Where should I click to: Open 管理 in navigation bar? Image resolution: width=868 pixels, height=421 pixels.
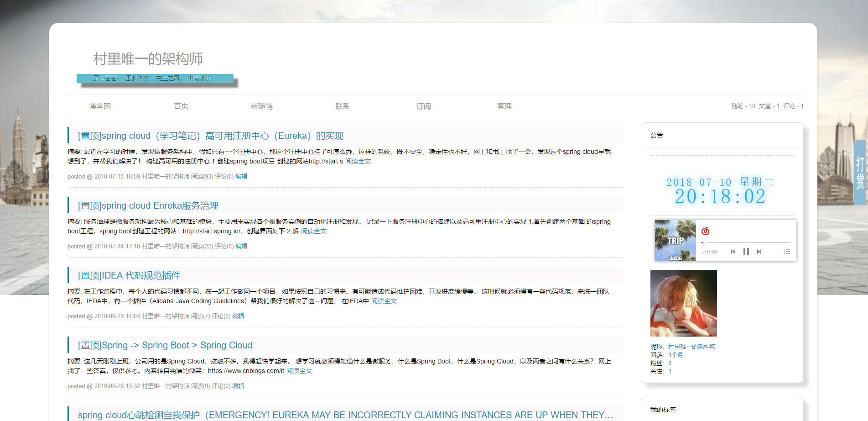[504, 106]
